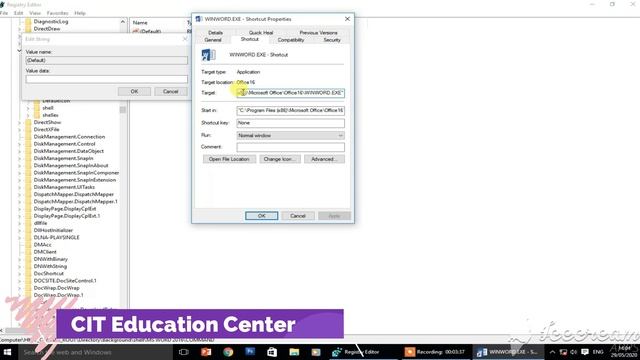640x360 pixels.
Task: Click the Target path field
Action: tap(290, 93)
